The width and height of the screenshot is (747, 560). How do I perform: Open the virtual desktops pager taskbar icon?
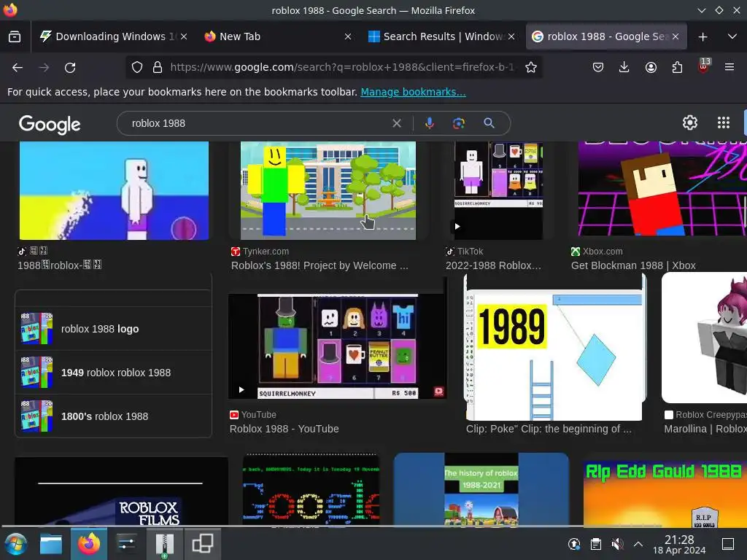[203, 544]
